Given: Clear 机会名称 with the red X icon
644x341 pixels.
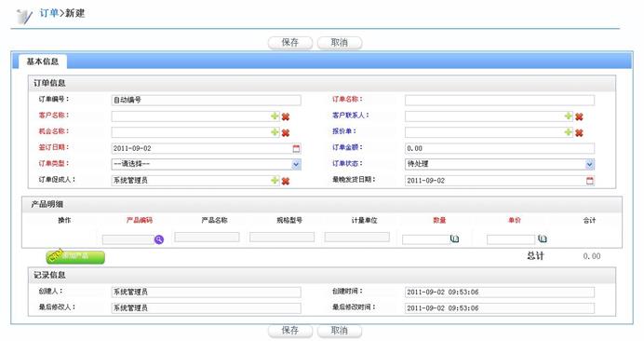Looking at the screenshot, I should point(286,133).
